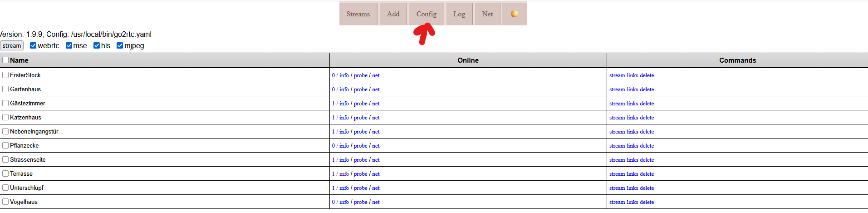This screenshot has width=868, height=213.
Task: Delete the Unterschlupf stream
Action: pos(647,188)
